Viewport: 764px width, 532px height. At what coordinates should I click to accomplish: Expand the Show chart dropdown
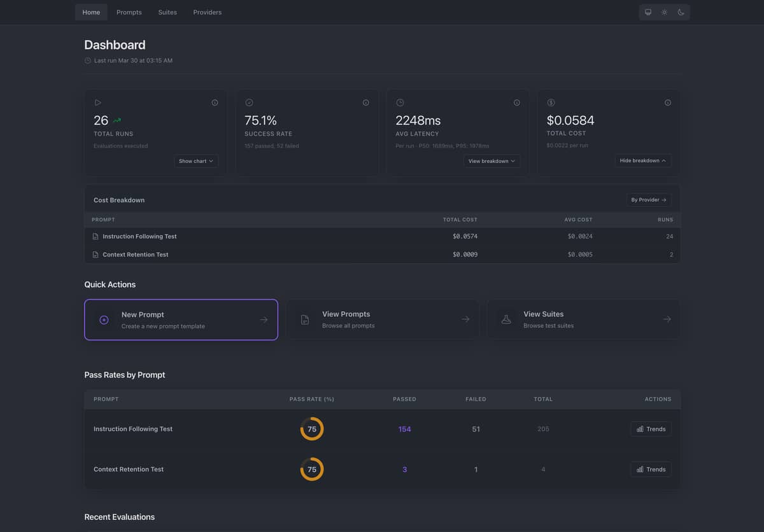(196, 161)
